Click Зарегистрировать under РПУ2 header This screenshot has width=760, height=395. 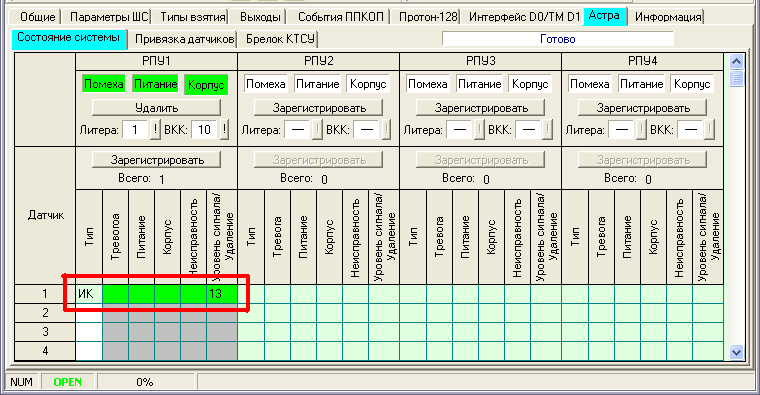(x=318, y=108)
